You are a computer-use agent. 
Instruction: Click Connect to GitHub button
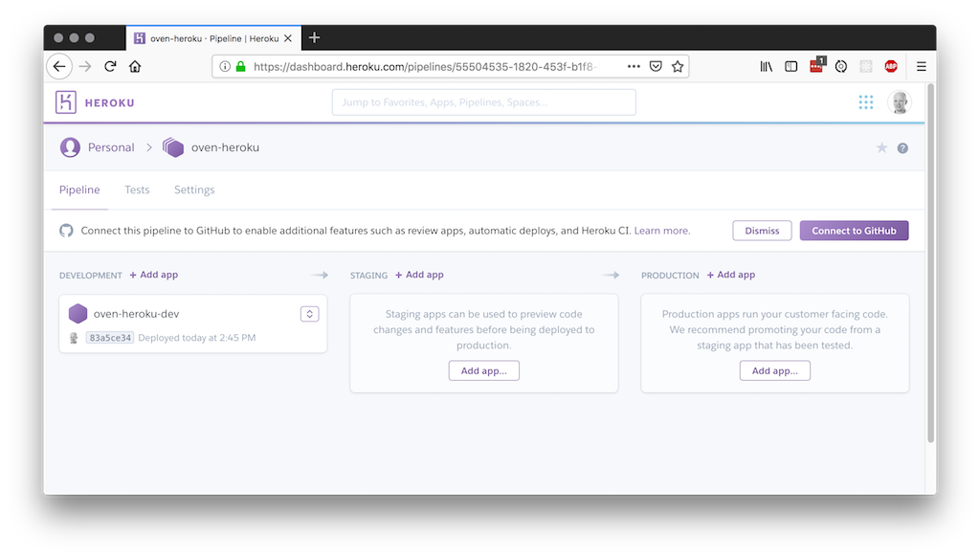854,231
